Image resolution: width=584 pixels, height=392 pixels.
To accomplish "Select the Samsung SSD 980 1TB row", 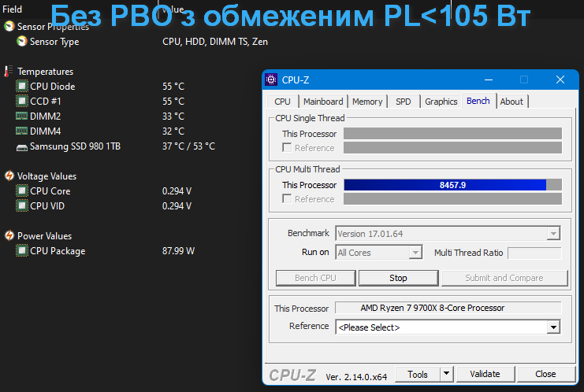I will click(130, 146).
